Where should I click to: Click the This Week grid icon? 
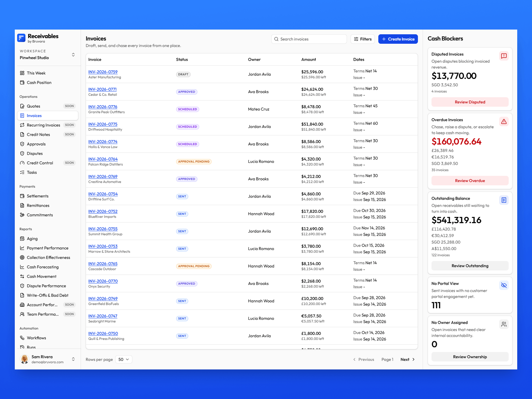coord(22,73)
